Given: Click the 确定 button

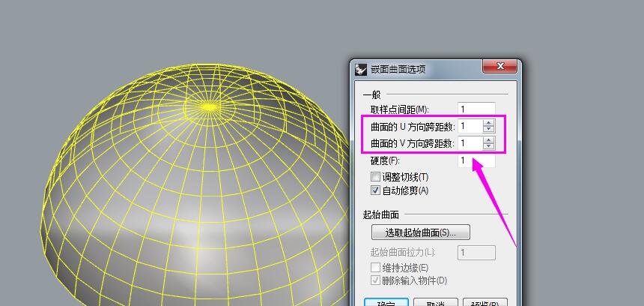Looking at the screenshot, I should click(x=386, y=302).
